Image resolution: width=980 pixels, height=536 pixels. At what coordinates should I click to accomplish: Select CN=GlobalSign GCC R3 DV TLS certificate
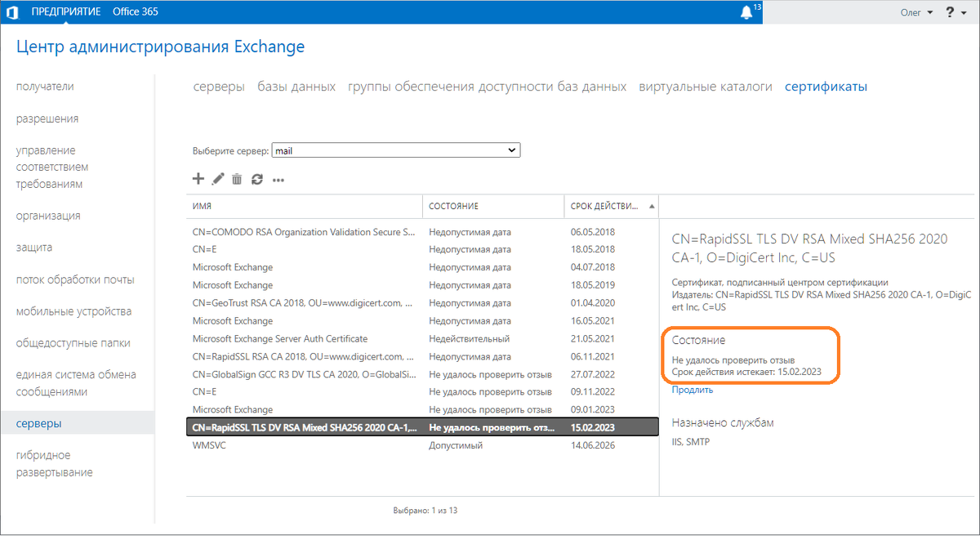422,374
